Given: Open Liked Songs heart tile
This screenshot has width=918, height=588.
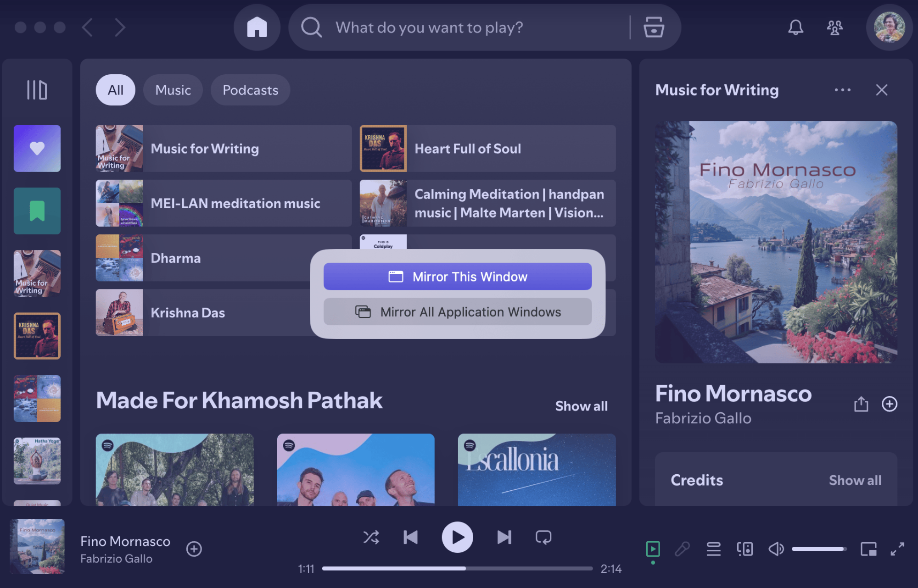Looking at the screenshot, I should point(37,149).
